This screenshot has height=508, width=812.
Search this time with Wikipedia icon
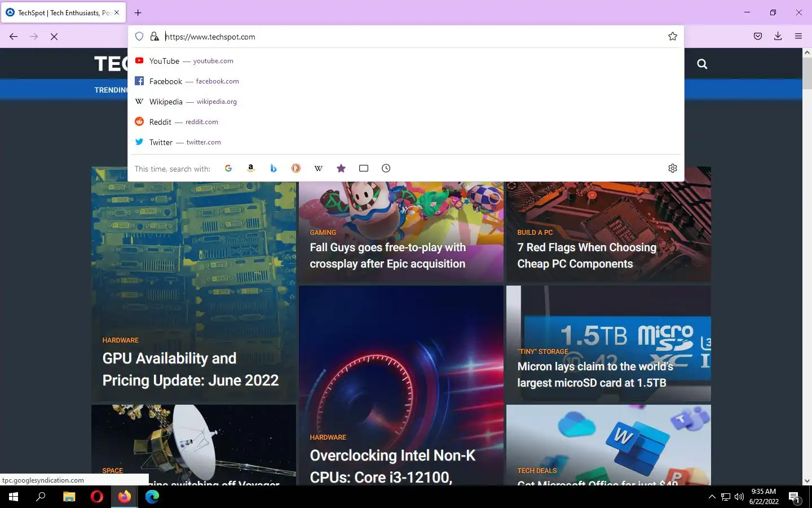[319, 168]
